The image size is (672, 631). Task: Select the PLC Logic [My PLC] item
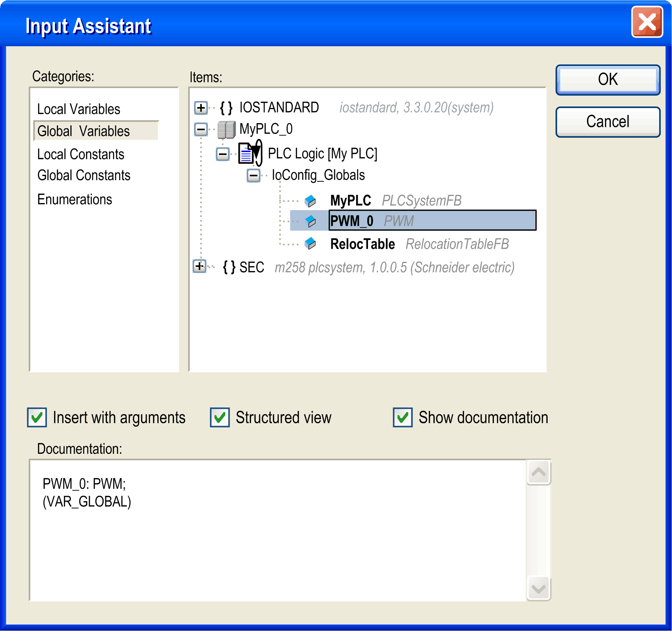(x=323, y=154)
